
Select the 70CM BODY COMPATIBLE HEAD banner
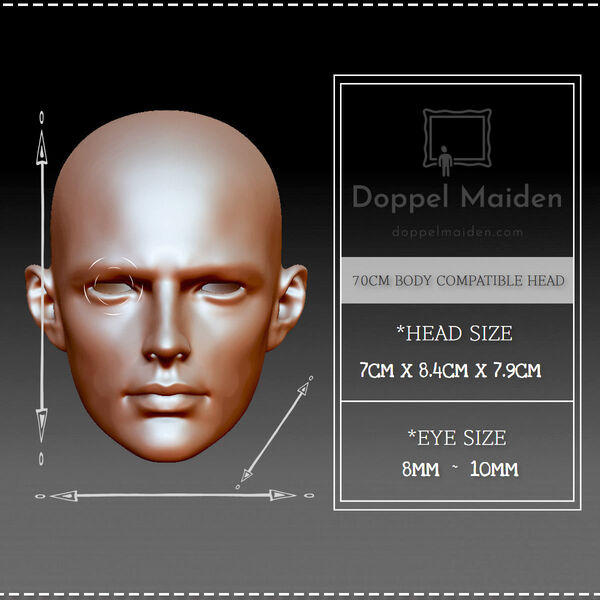[x=457, y=281]
